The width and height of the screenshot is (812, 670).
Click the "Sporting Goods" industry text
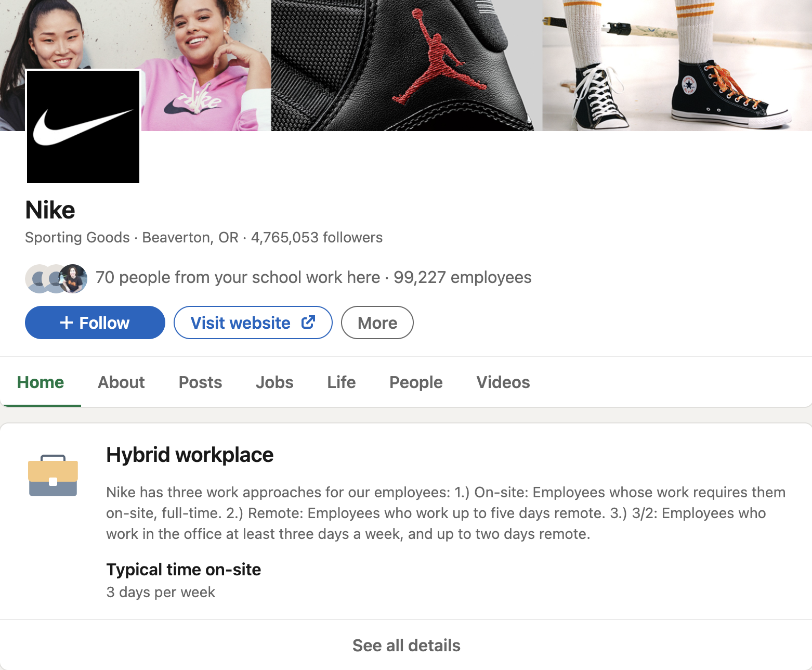pos(77,237)
